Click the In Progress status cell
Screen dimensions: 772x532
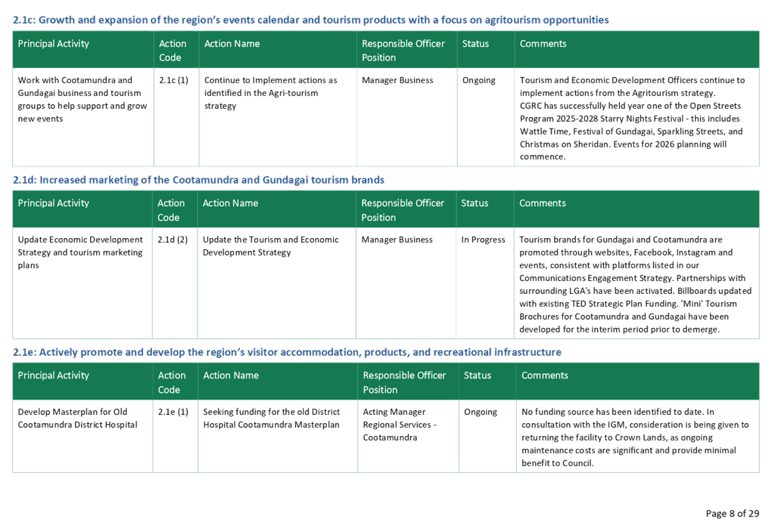[483, 239]
